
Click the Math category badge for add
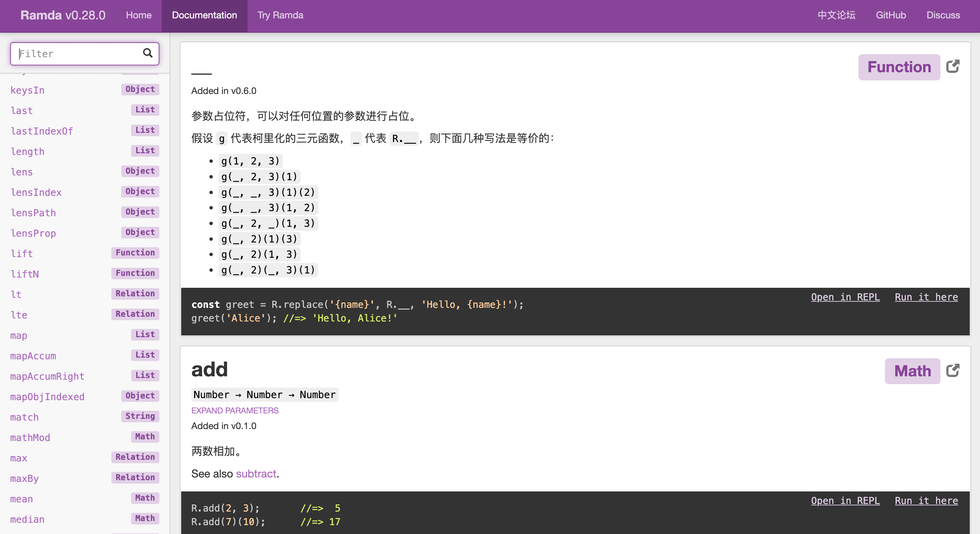[912, 371]
